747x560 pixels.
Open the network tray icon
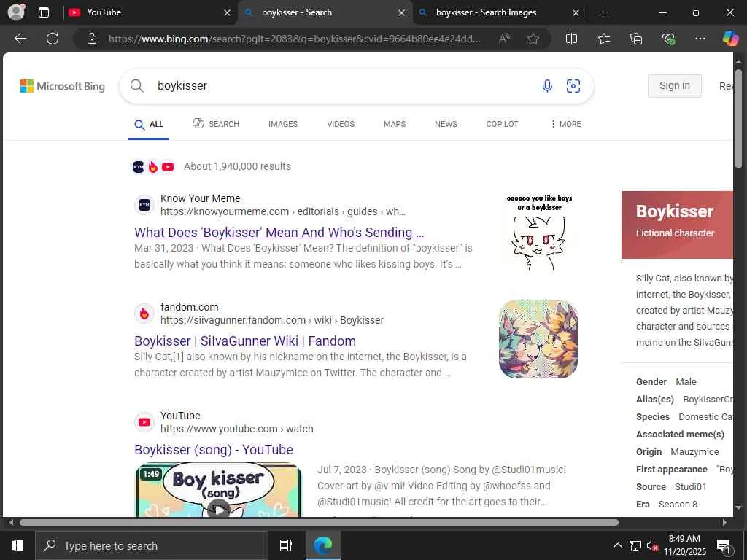[x=635, y=545]
